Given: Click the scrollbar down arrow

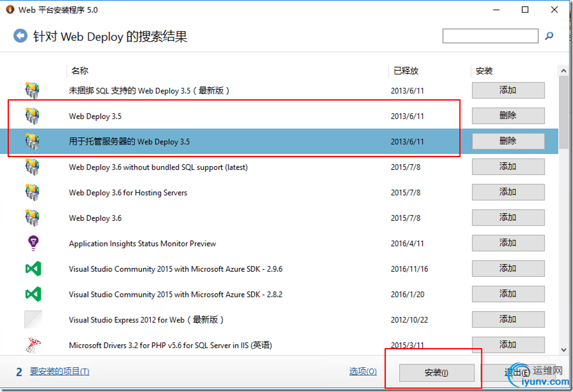Looking at the screenshot, I should tap(563, 349).
